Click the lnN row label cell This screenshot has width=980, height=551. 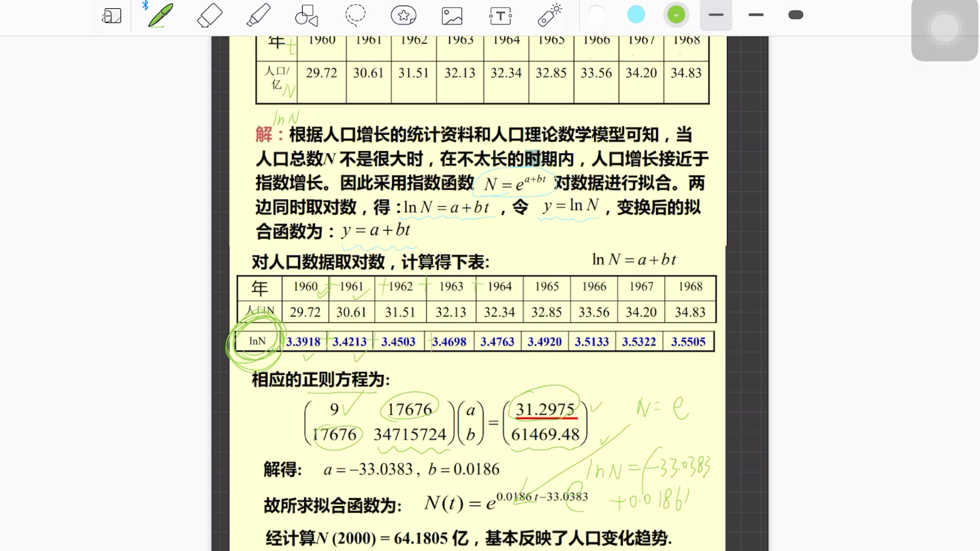coord(257,341)
